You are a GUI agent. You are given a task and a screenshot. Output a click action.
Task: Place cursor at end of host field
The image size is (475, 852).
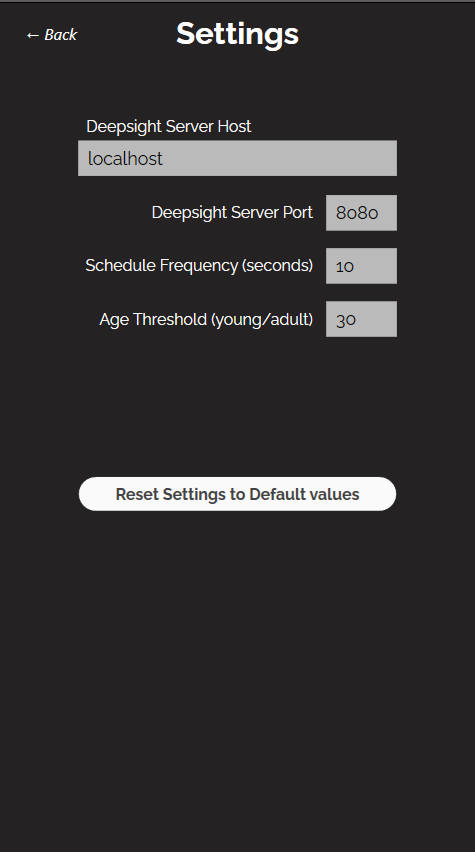(380, 159)
